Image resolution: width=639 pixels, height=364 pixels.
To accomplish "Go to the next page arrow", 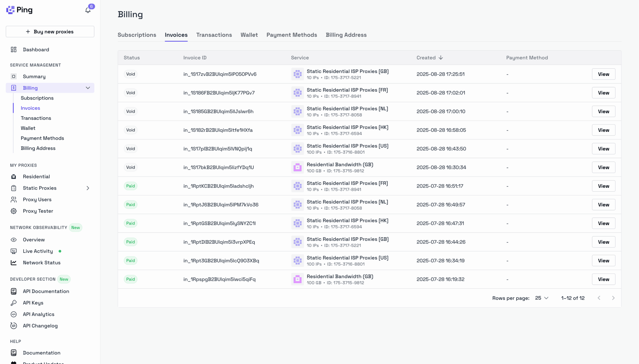I will tap(613, 298).
